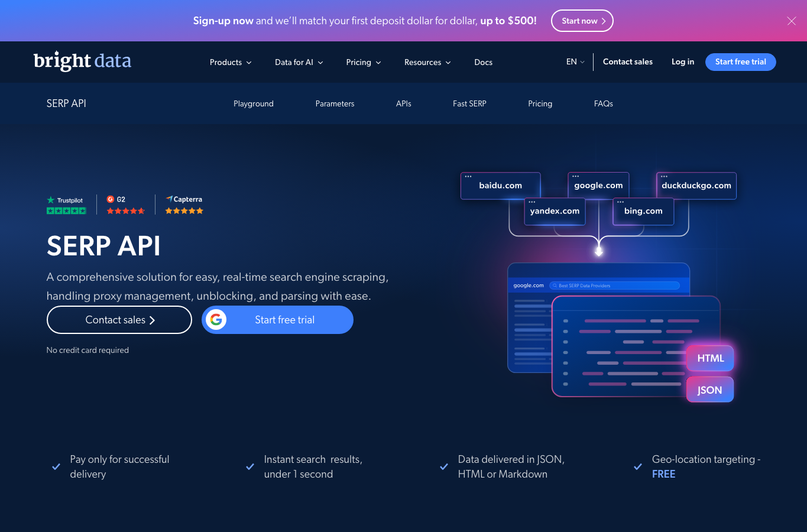Click the duckduckgo.com engine card
The height and width of the screenshot is (532, 807).
[x=696, y=186]
